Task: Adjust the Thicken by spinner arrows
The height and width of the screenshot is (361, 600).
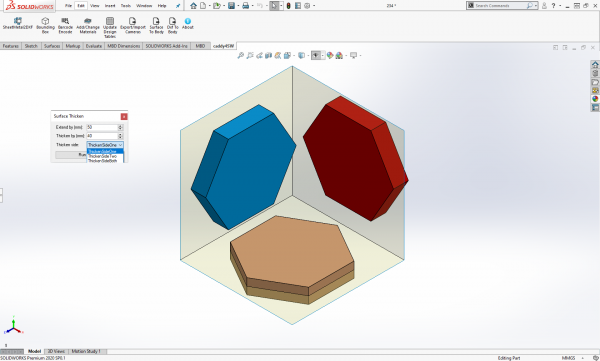Action: point(121,136)
